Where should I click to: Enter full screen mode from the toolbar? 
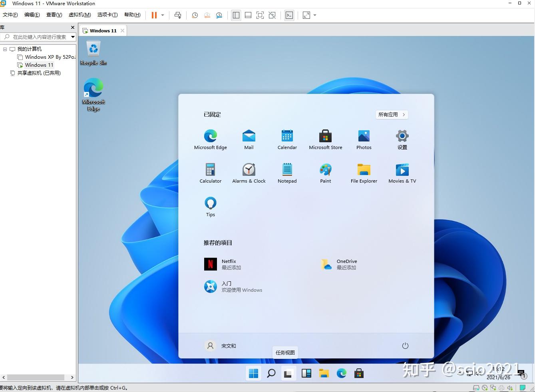point(260,15)
